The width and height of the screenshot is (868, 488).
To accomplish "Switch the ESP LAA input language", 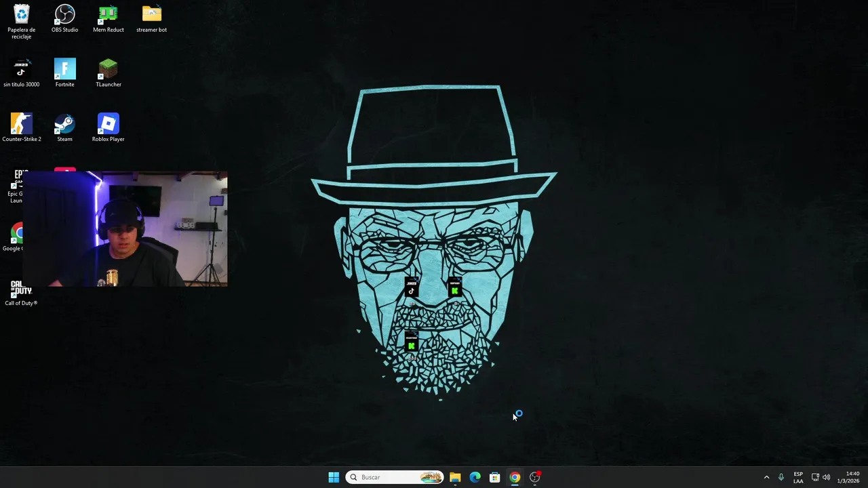I will tap(798, 477).
